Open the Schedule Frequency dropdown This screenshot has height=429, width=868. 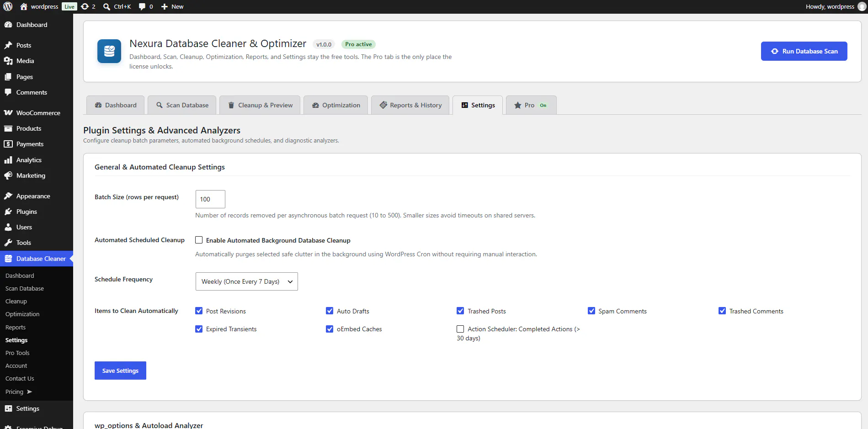tap(246, 281)
